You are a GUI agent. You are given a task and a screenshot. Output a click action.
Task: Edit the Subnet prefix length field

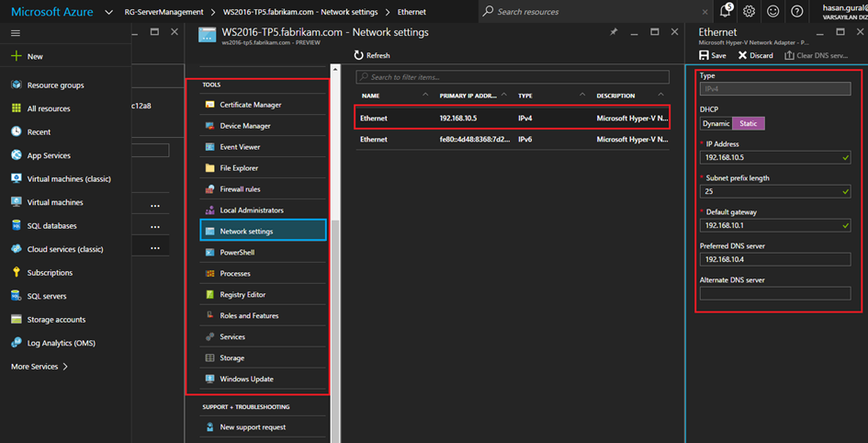click(775, 191)
